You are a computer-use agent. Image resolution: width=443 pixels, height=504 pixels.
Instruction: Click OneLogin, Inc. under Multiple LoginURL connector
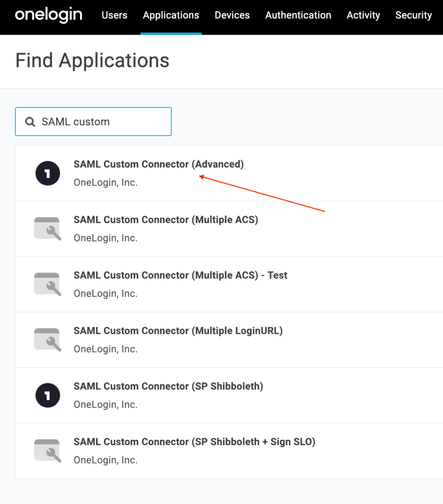[x=106, y=349]
